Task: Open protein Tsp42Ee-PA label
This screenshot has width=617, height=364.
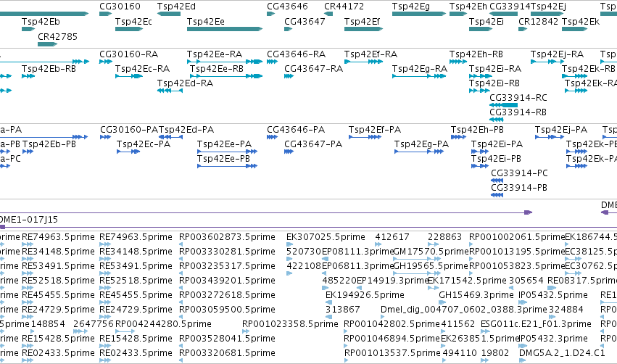Action: pyautogui.click(x=224, y=144)
